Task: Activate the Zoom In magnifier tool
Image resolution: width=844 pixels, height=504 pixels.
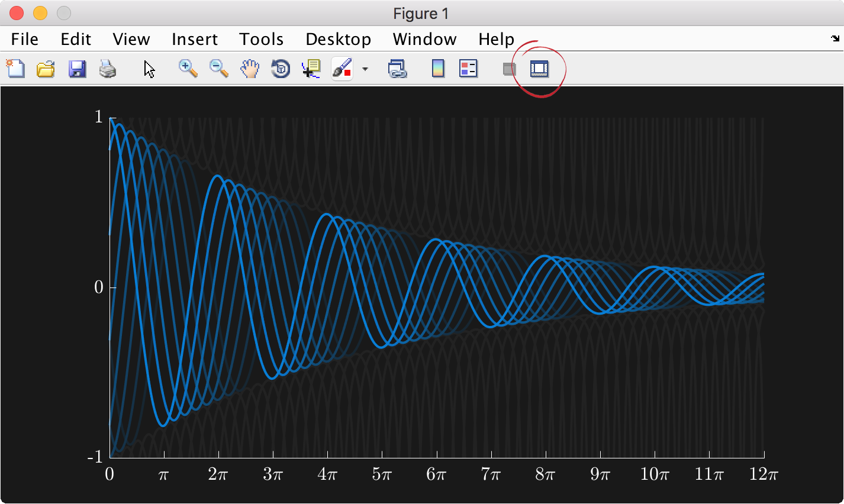Action: coord(188,69)
